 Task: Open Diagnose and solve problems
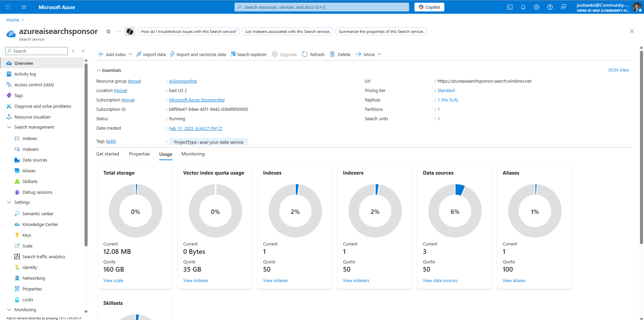(x=43, y=106)
